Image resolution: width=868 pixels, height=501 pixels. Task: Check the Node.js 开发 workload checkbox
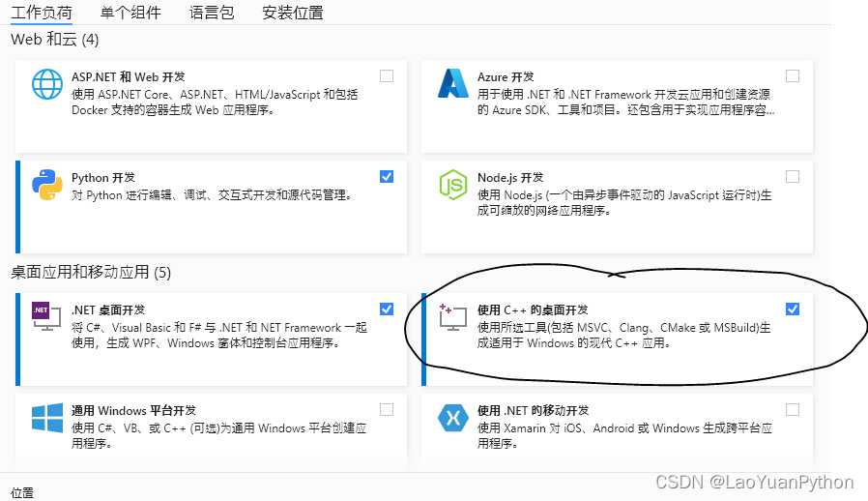(793, 177)
